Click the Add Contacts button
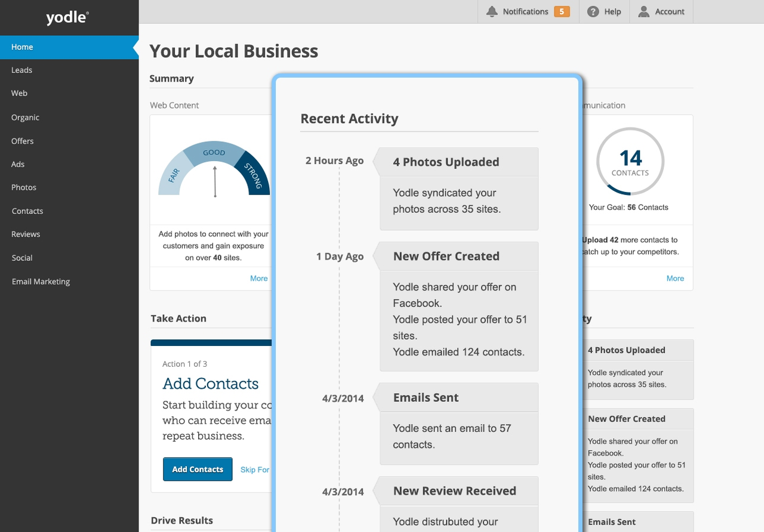Image resolution: width=764 pixels, height=532 pixels. click(198, 469)
